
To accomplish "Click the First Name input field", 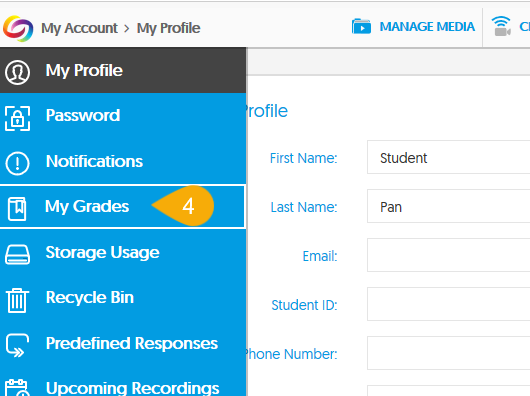I will tap(449, 157).
